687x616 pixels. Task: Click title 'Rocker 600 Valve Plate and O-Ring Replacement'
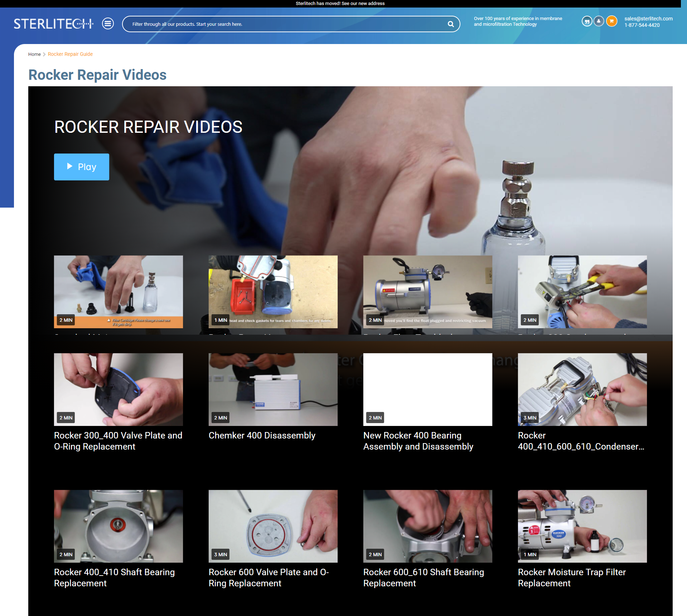click(x=269, y=578)
